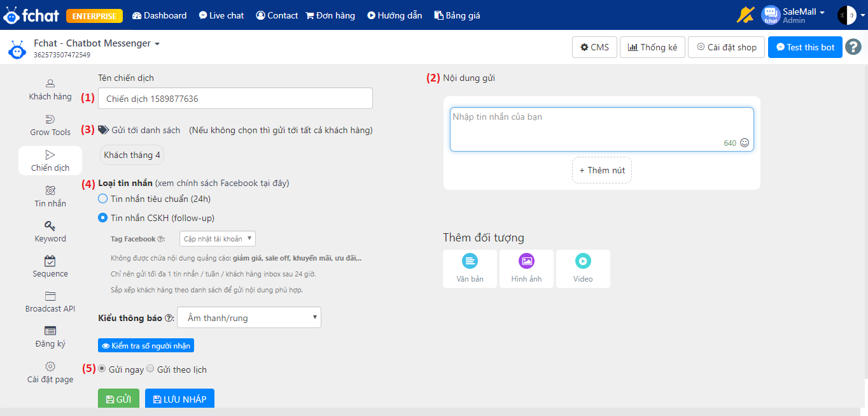Click the help question mark icon

coord(853,47)
